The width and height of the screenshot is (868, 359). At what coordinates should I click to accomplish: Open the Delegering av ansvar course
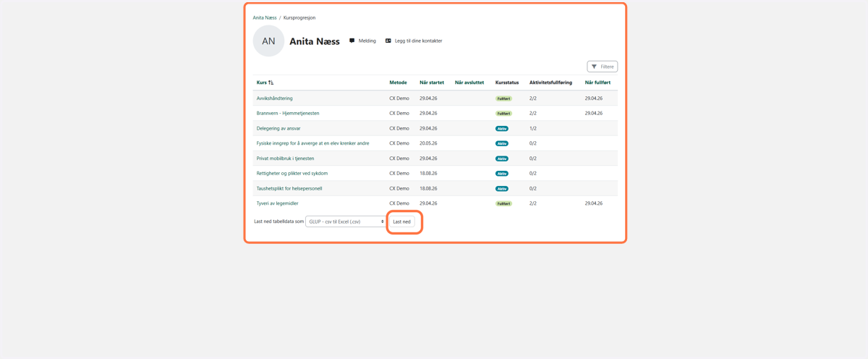(278, 128)
